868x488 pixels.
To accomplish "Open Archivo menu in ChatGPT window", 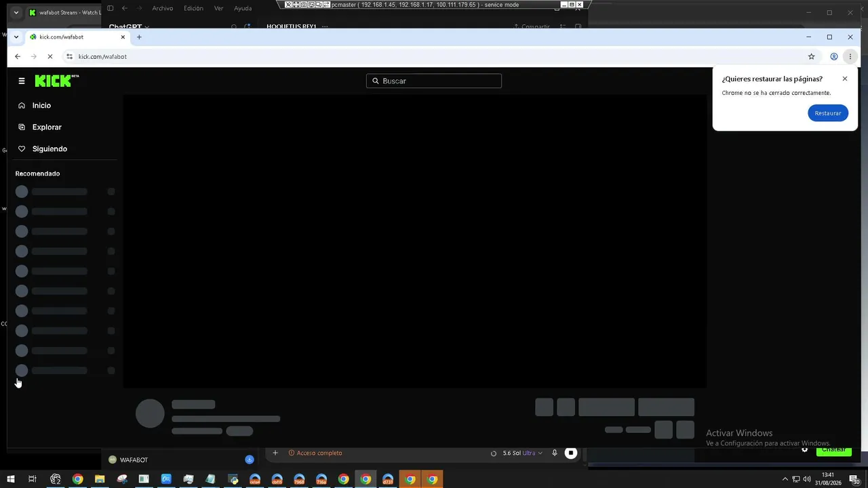I will point(162,8).
